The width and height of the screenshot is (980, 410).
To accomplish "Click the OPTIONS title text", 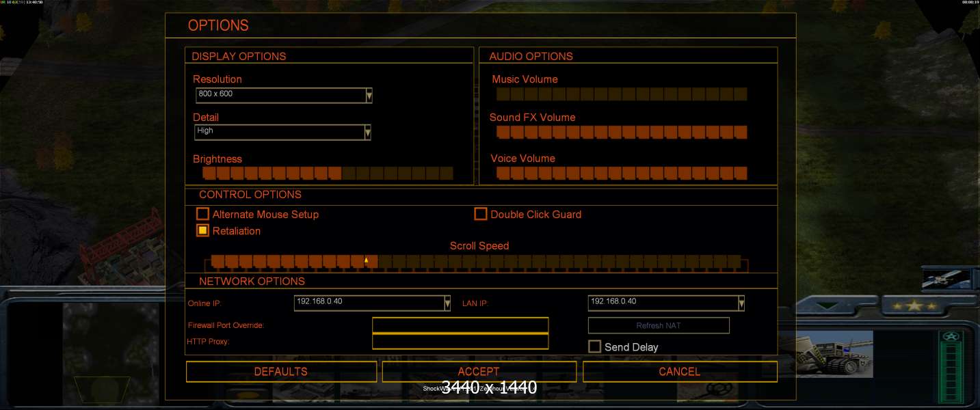I will point(218,25).
